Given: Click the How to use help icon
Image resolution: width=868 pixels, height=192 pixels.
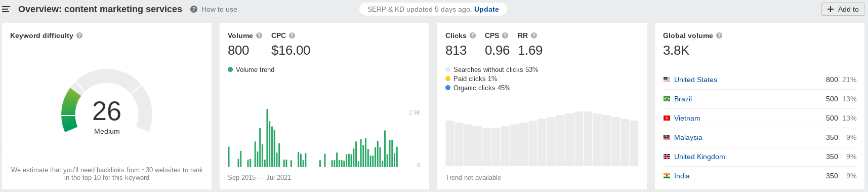Looking at the screenshot, I should [194, 9].
